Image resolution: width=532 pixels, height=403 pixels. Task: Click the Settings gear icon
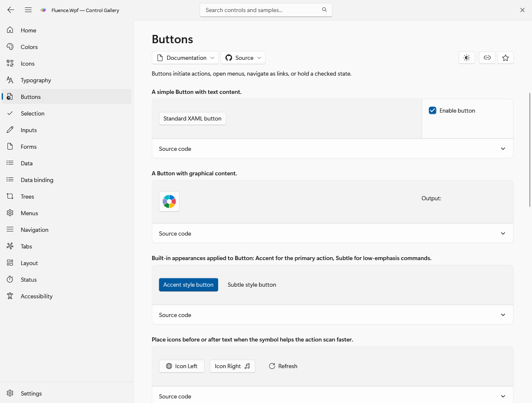click(x=10, y=393)
